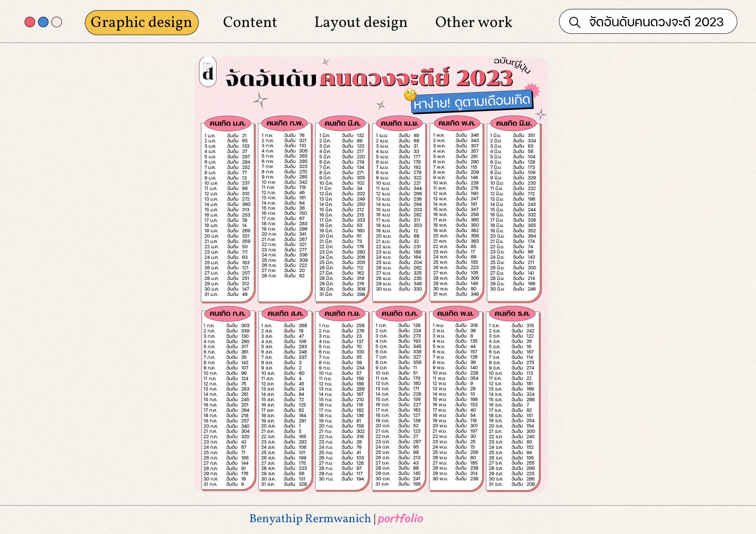Click the poster title 'คนดวงจะดีย์ 2023'
756x534 pixels.
416,79
